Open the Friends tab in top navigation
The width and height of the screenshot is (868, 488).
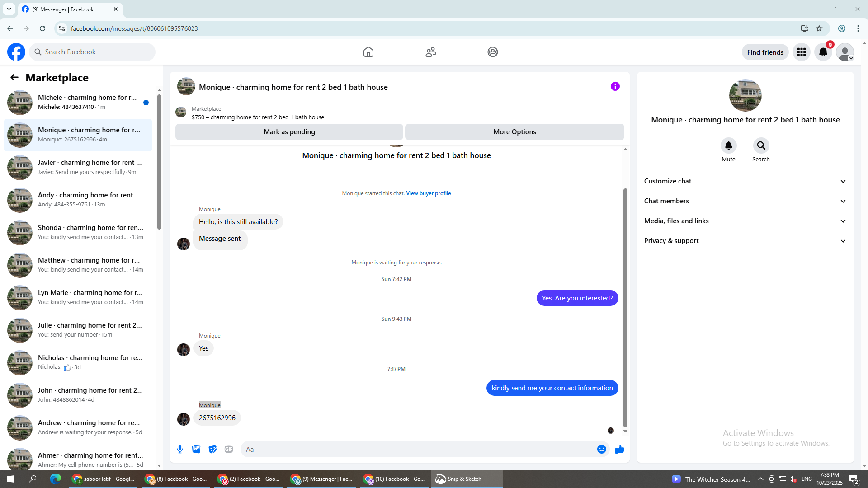click(x=430, y=52)
